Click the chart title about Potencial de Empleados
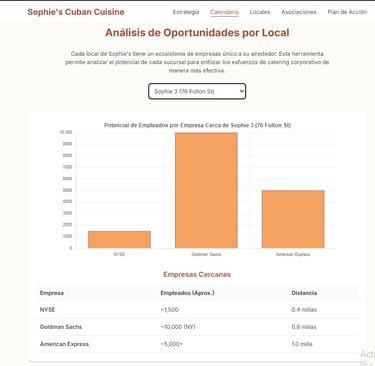 pos(197,125)
